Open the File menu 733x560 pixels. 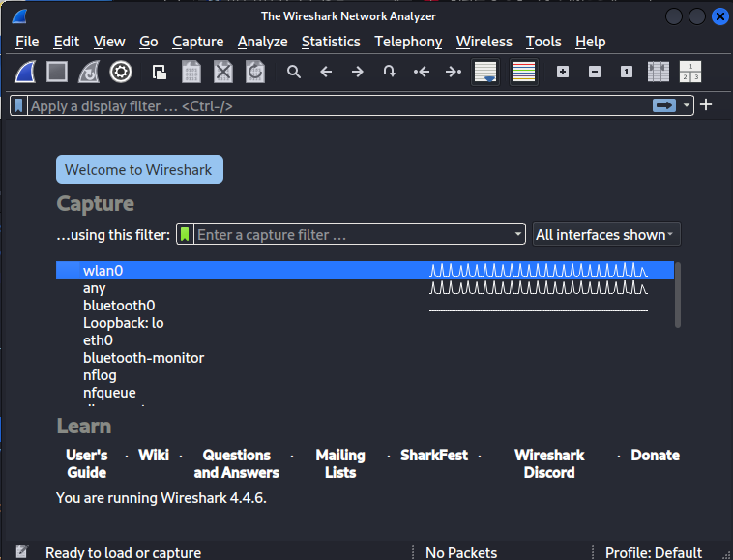coord(27,42)
